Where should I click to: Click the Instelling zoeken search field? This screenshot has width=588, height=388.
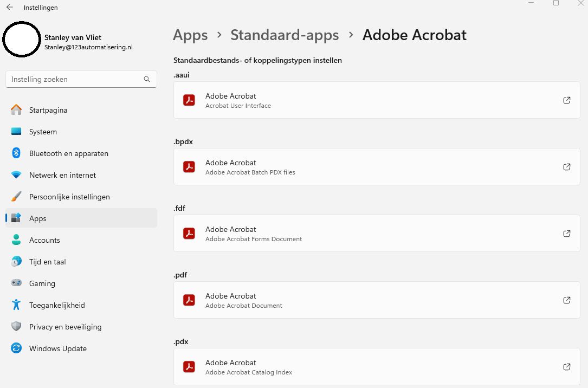pyautogui.click(x=76, y=79)
